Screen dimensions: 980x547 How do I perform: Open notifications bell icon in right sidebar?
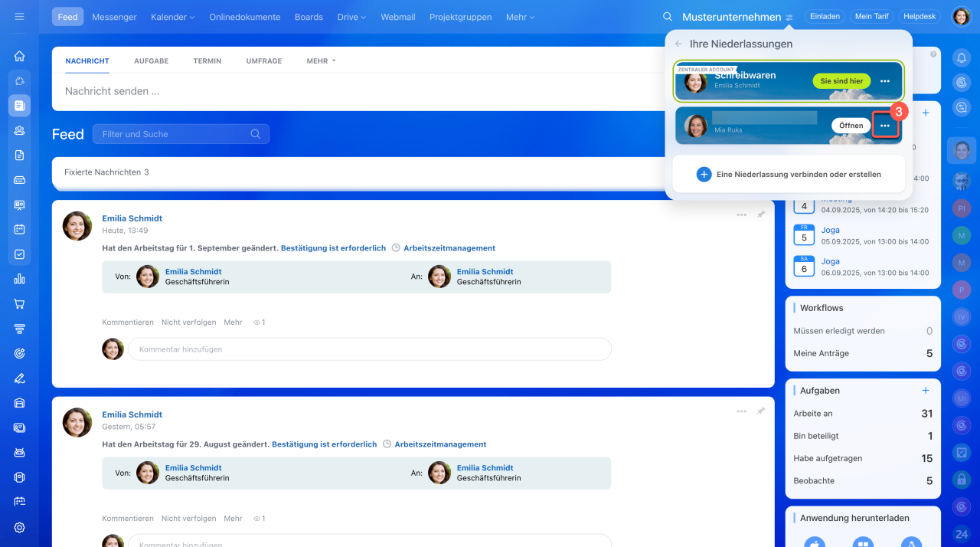pos(961,57)
